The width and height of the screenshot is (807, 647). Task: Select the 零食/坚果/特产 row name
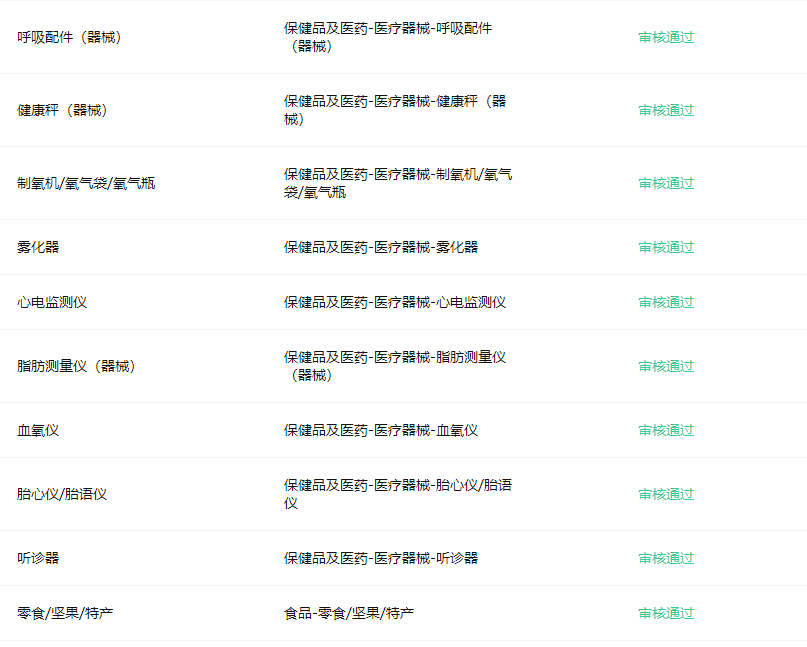(65, 613)
